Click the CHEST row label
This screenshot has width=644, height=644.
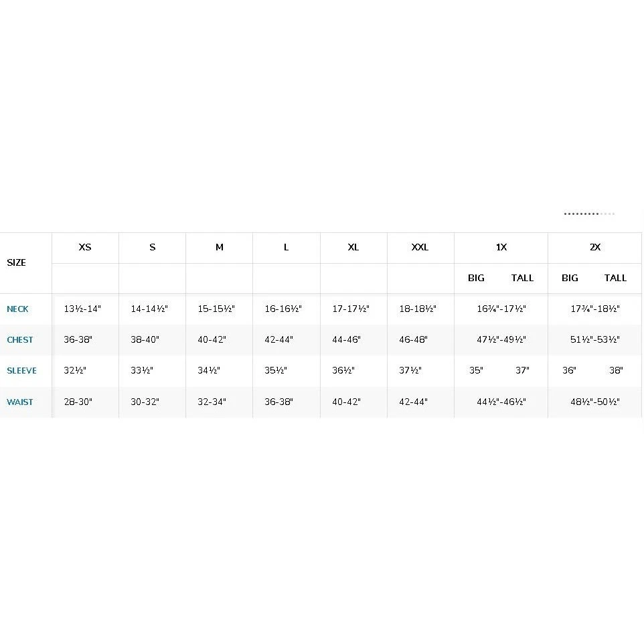(20, 340)
